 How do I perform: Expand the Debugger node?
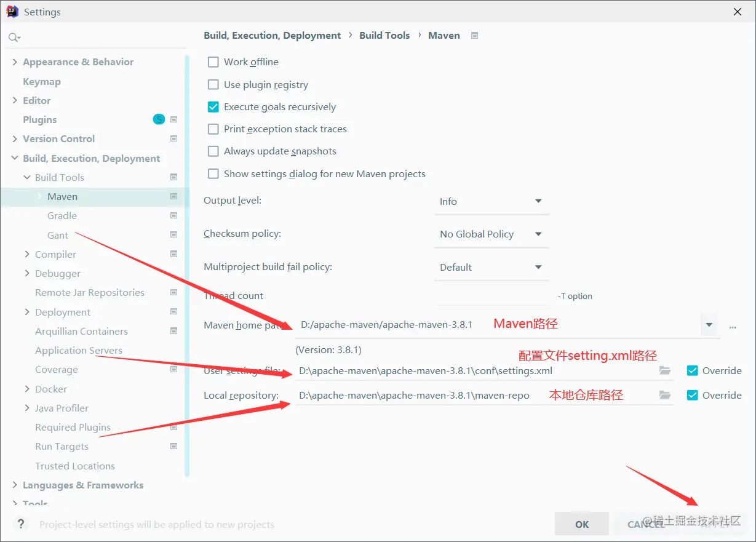27,273
